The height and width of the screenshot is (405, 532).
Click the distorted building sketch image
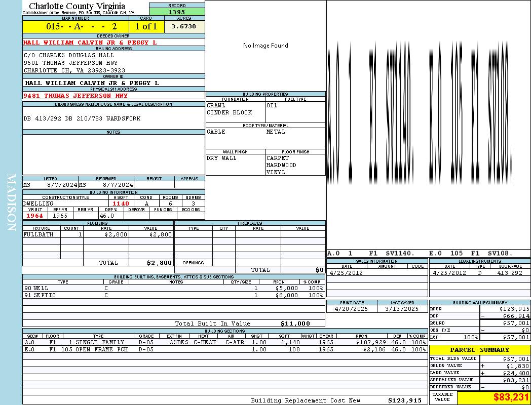pos(420,113)
